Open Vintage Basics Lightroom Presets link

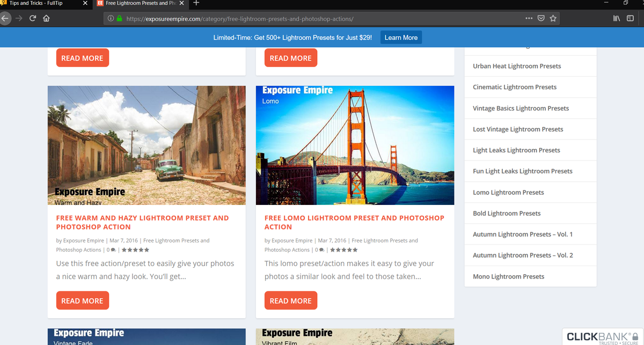tap(521, 108)
